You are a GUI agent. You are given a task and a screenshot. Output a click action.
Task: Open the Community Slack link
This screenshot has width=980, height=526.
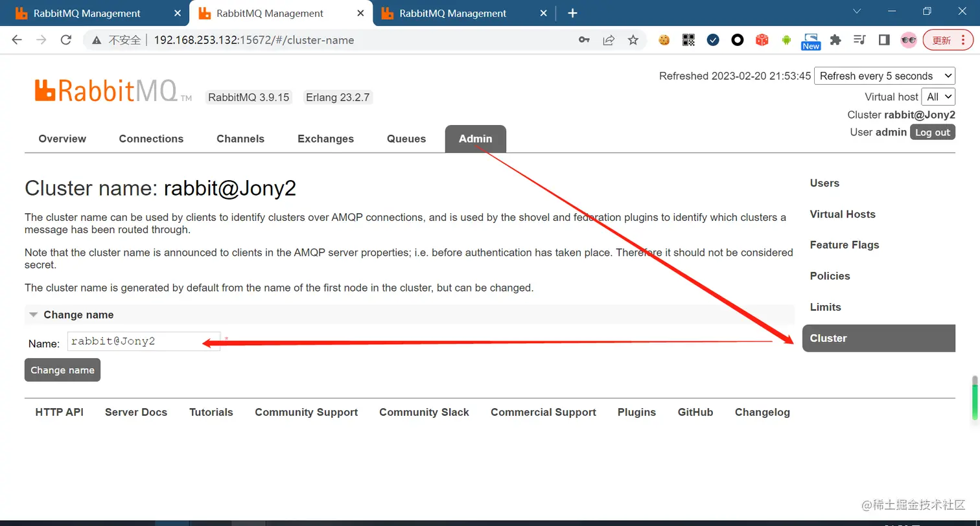click(424, 412)
